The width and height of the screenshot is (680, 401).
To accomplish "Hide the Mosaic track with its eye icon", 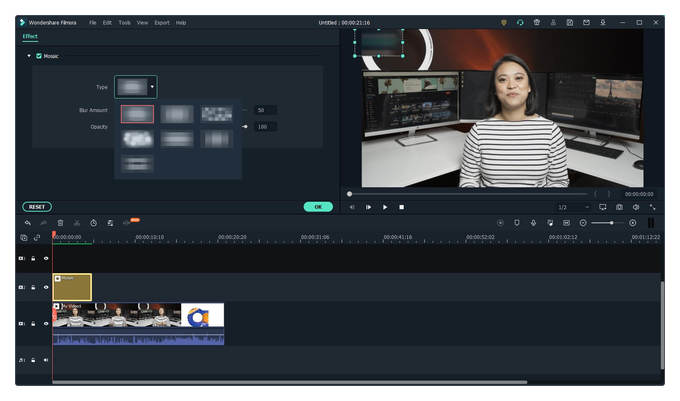I will click(x=46, y=287).
